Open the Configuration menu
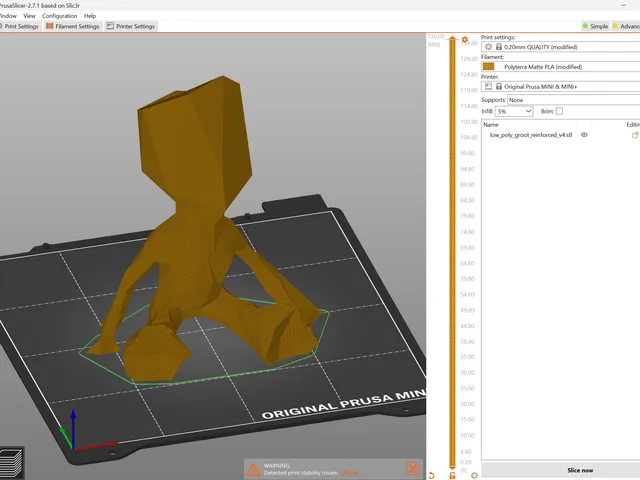Image resolution: width=640 pixels, height=480 pixels. pyautogui.click(x=60, y=16)
